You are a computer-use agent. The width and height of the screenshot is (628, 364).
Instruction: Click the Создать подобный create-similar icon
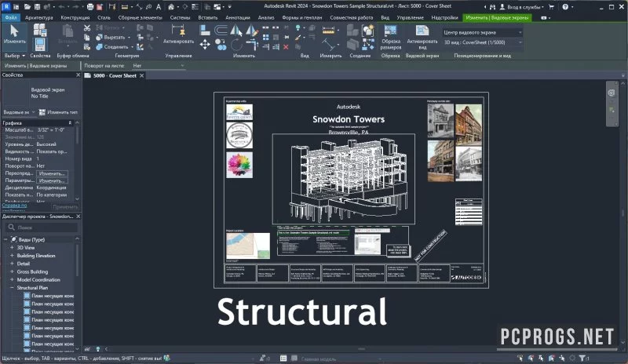tap(367, 30)
